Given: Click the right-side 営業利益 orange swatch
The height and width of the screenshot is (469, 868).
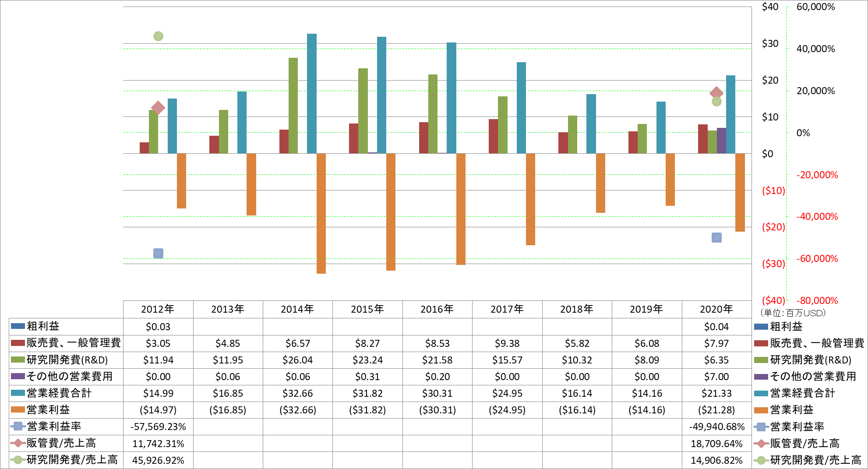Looking at the screenshot, I should [761, 410].
